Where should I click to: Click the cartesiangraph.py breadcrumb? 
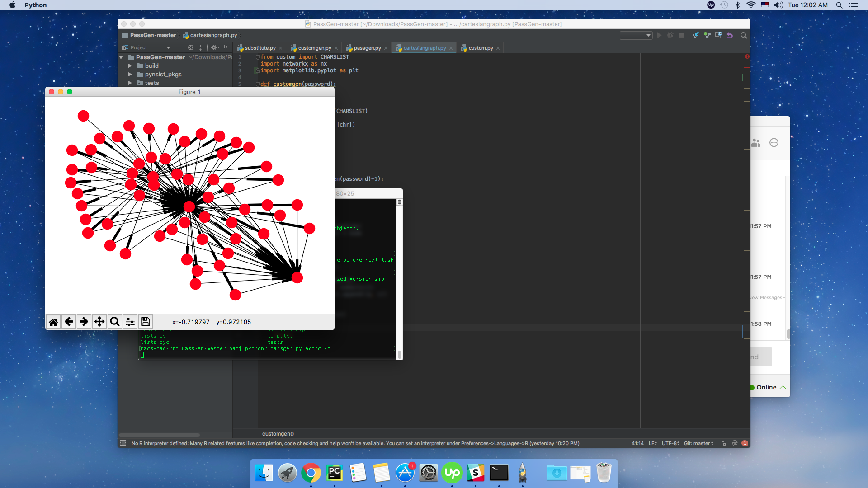(210, 35)
